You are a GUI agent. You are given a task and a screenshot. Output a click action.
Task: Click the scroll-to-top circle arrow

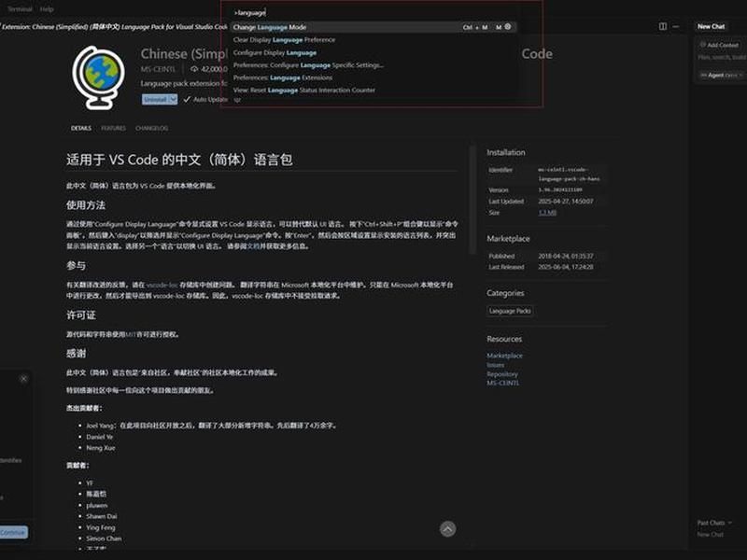(447, 528)
